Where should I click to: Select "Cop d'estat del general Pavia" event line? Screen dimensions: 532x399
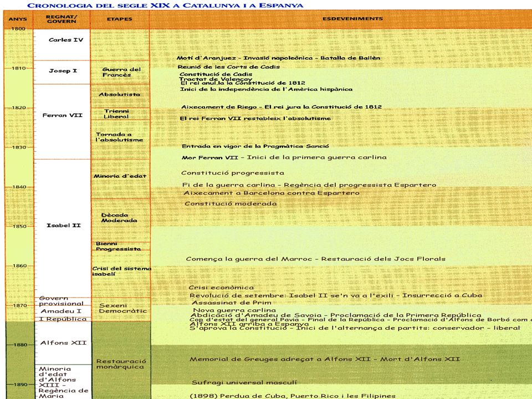point(361,320)
